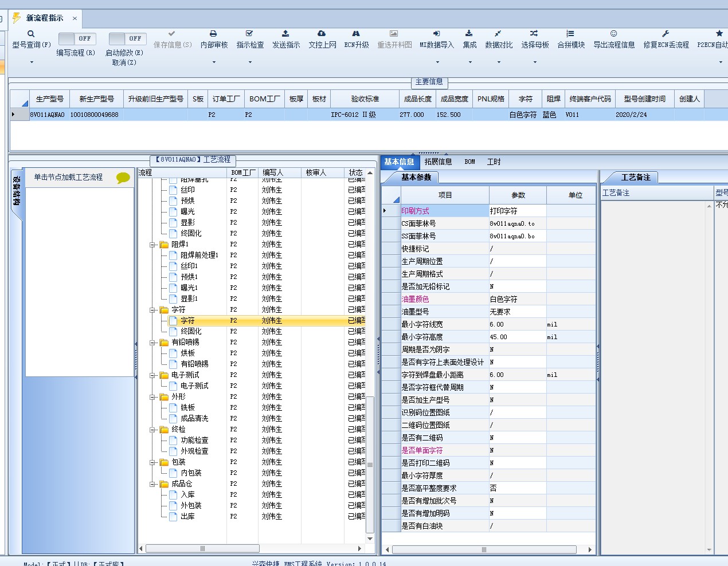This screenshot has height=566, width=728.
Task: Switch to the 工时 tab
Action: pos(494,162)
